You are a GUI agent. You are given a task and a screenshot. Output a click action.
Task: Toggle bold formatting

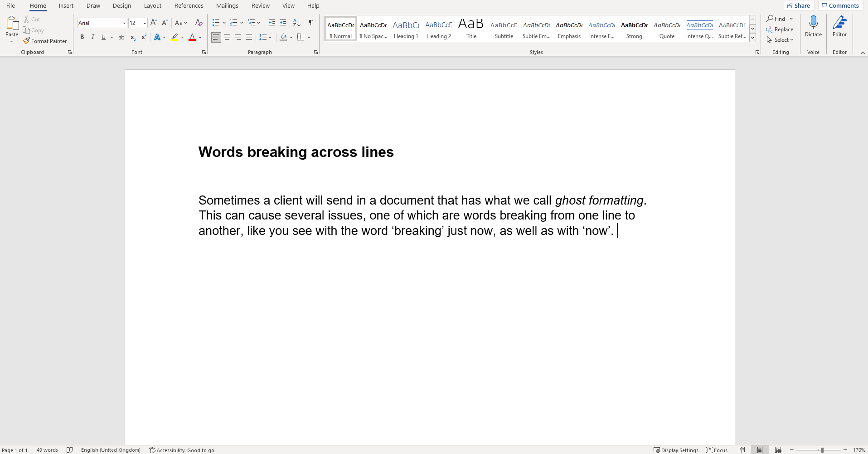click(82, 37)
